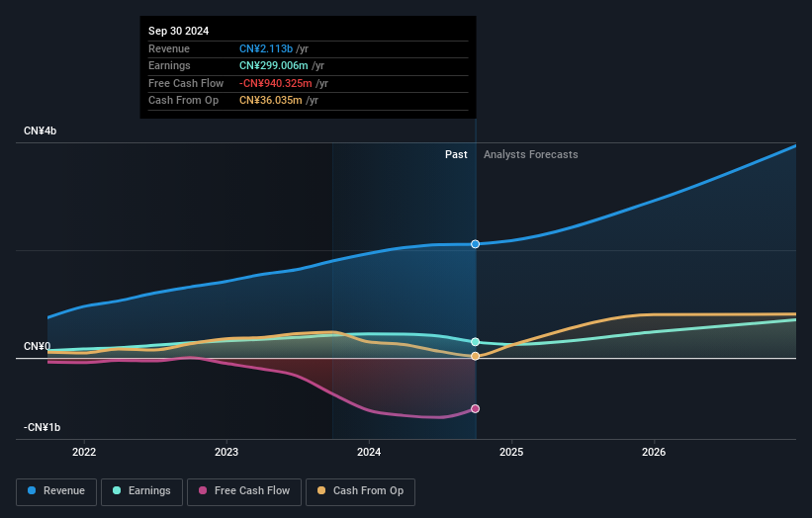Viewport: 812px width, 518px height.
Task: Click the 2022 x-axis label
Action: coord(84,452)
